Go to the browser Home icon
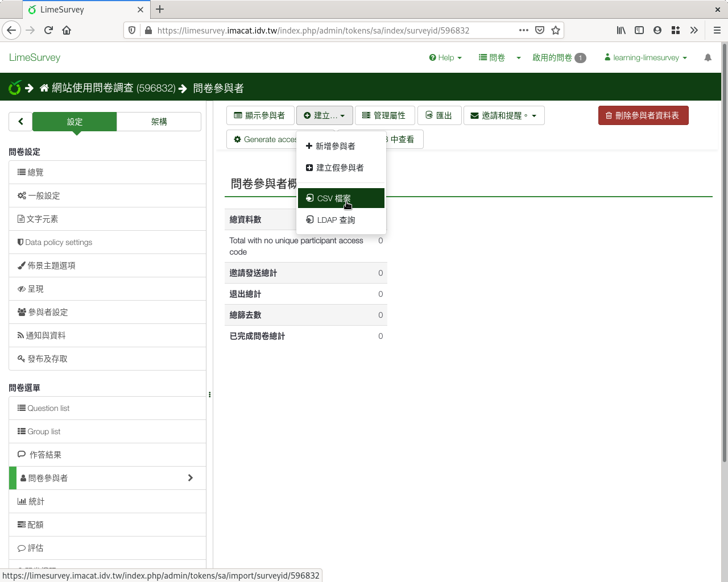Image resolution: width=728 pixels, height=582 pixels. coord(67,30)
